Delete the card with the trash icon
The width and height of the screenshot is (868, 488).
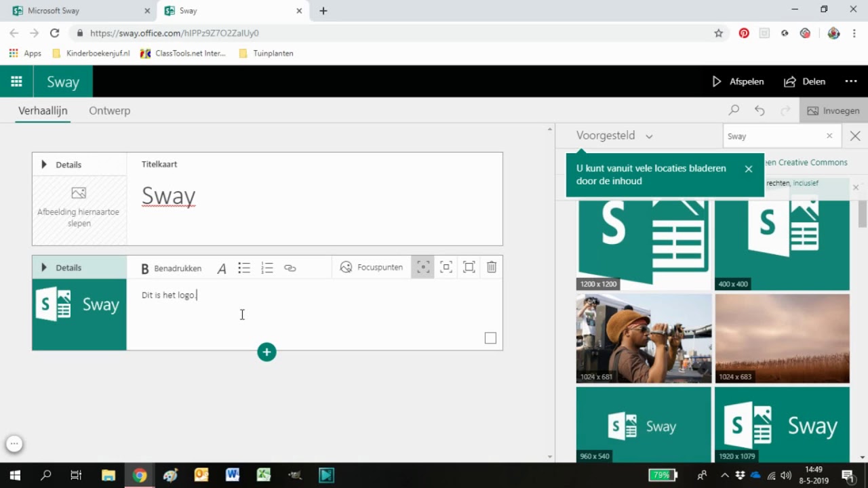(x=492, y=267)
